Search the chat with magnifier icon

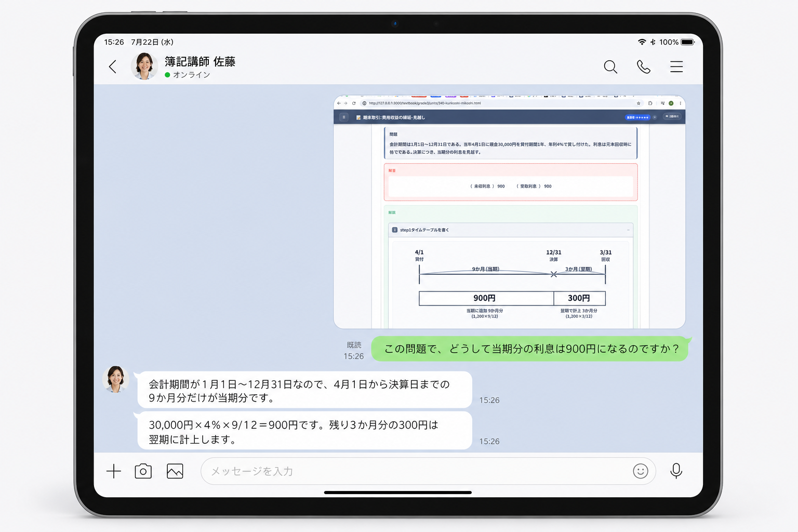(610, 66)
